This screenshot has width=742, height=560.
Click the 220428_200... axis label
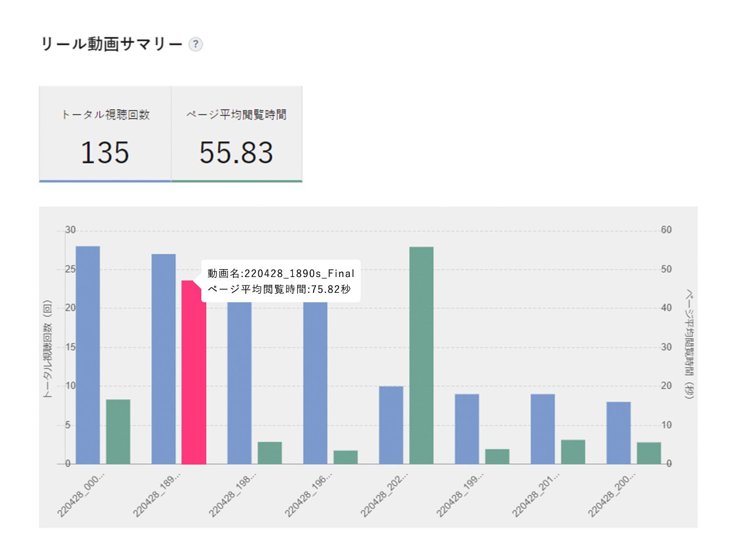click(611, 495)
